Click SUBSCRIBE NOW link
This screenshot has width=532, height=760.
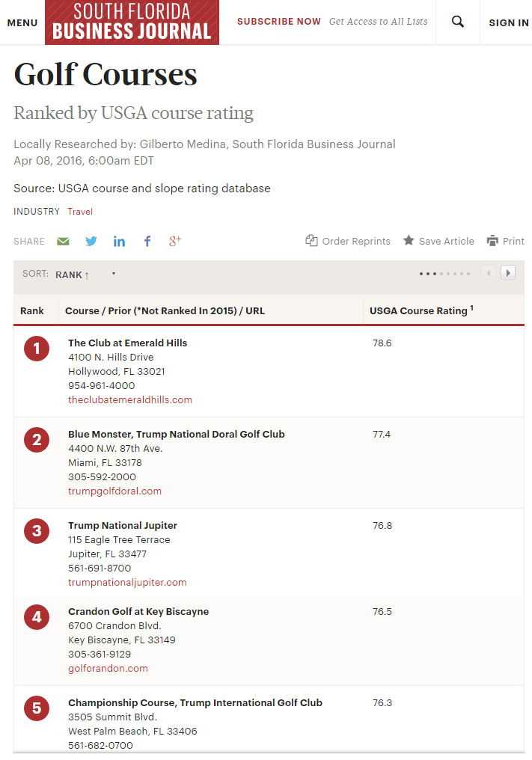click(x=279, y=22)
